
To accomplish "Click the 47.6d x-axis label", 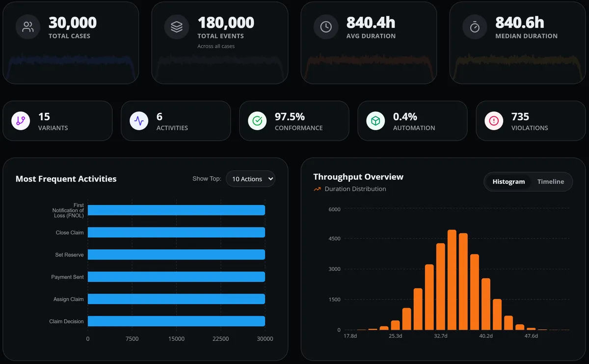I will click(531, 336).
